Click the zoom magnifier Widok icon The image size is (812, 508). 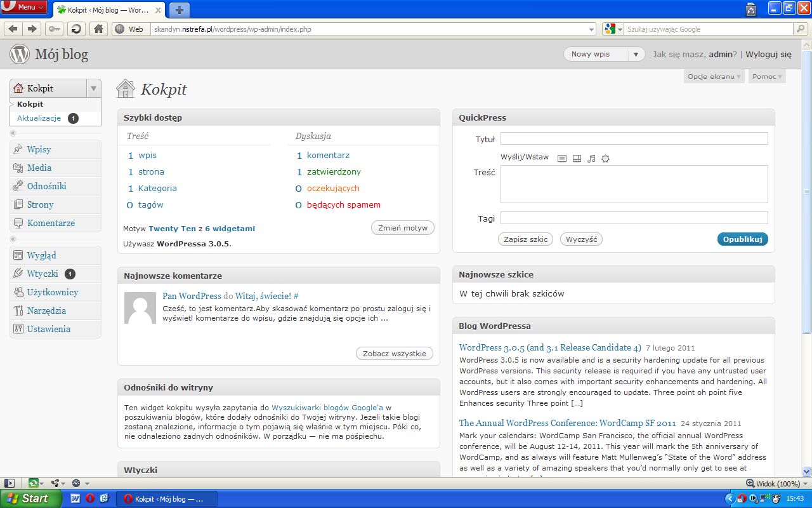point(749,484)
